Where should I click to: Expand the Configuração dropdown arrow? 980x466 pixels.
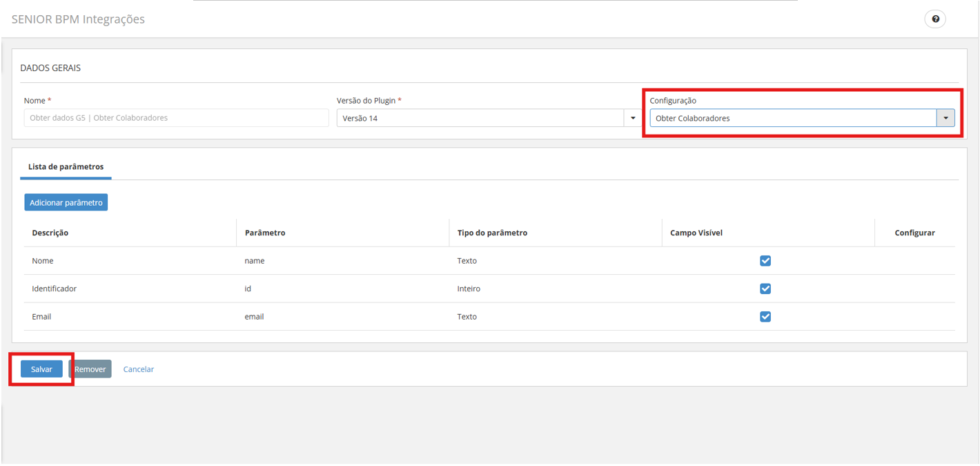tap(945, 118)
